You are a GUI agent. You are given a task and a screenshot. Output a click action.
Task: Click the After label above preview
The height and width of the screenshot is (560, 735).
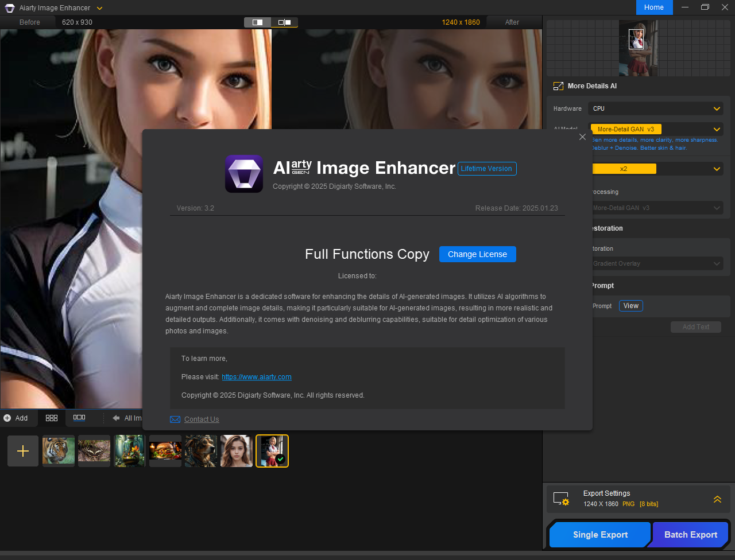click(512, 22)
